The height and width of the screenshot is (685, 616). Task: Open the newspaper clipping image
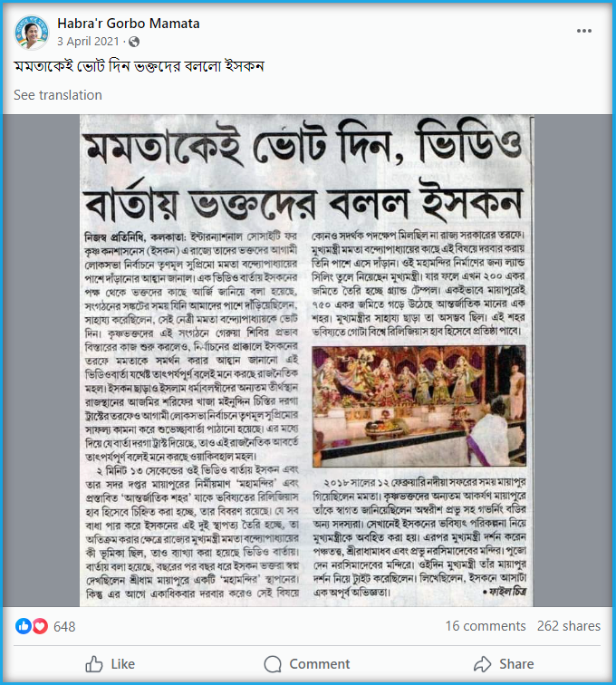click(x=307, y=361)
